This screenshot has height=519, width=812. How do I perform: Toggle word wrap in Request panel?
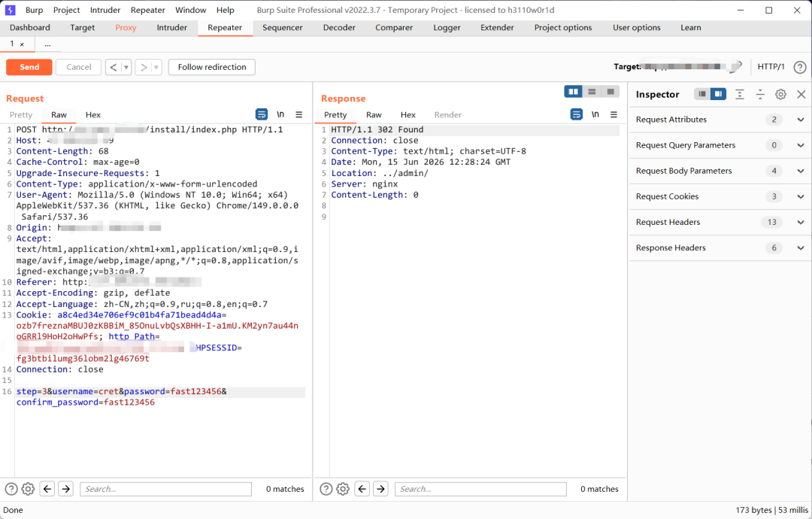(262, 114)
